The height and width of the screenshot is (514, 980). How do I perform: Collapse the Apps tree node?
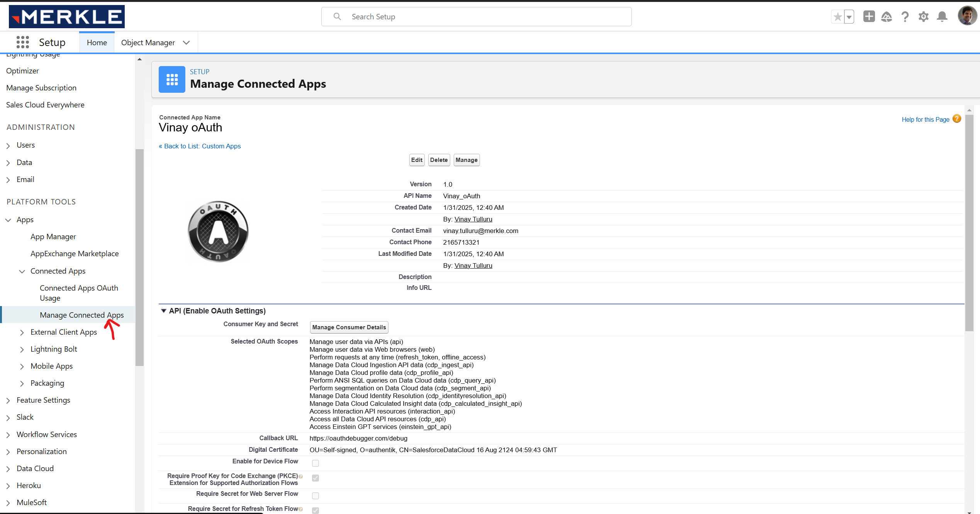(8, 220)
